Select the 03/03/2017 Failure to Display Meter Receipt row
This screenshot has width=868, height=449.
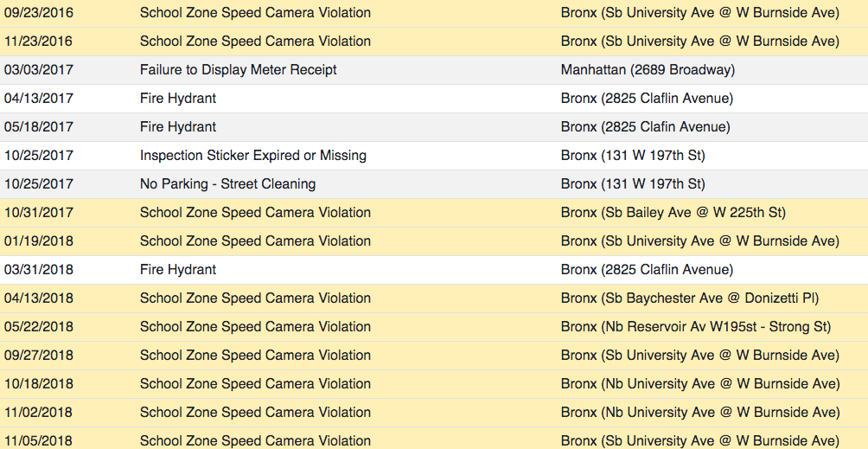click(x=434, y=70)
